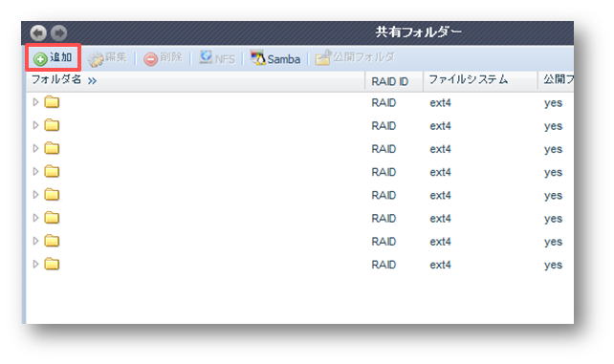Expand the fourth folder row's triangle
614x364 pixels.
[35, 171]
